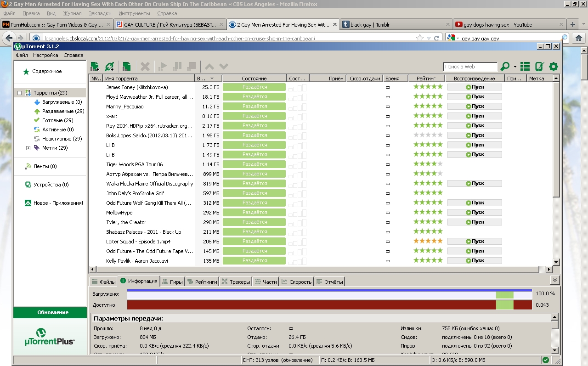Expand the Метки (29) tree node
Screen dimensions: 588x366
point(28,148)
